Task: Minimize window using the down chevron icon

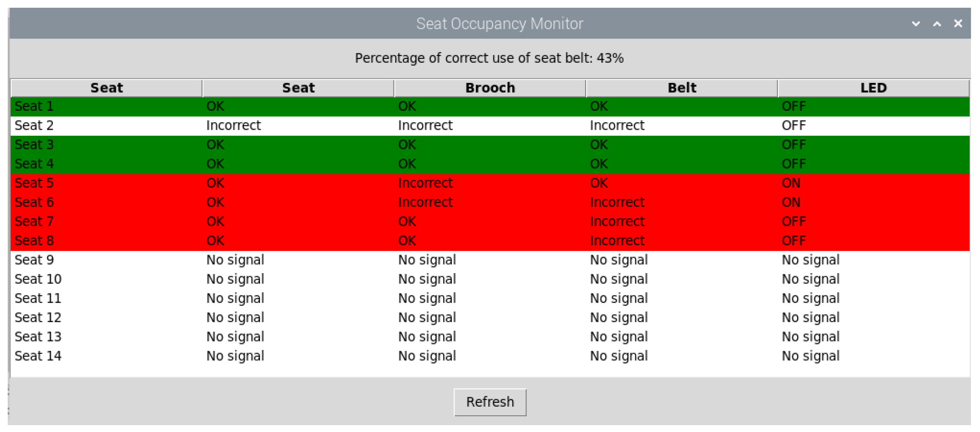Action: coord(916,24)
